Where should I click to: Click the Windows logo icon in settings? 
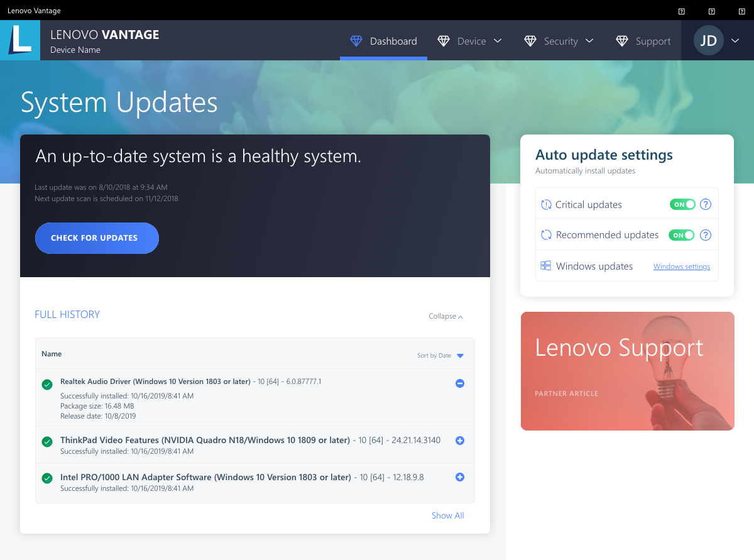546,266
